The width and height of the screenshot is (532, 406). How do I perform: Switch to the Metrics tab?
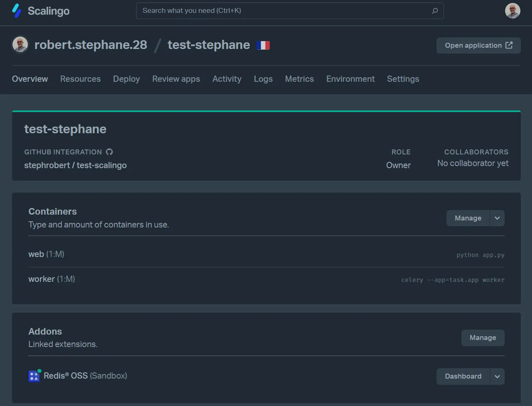point(299,79)
